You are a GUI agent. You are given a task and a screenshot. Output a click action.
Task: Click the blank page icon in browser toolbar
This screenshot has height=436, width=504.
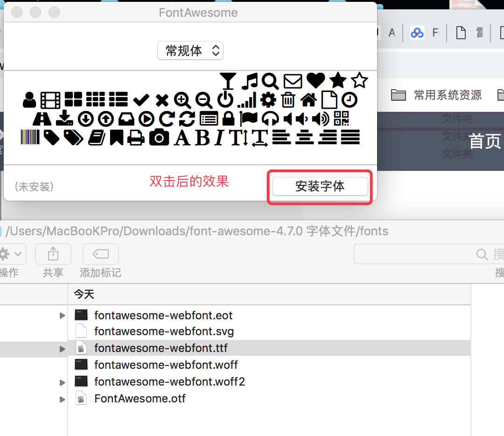pos(461,33)
